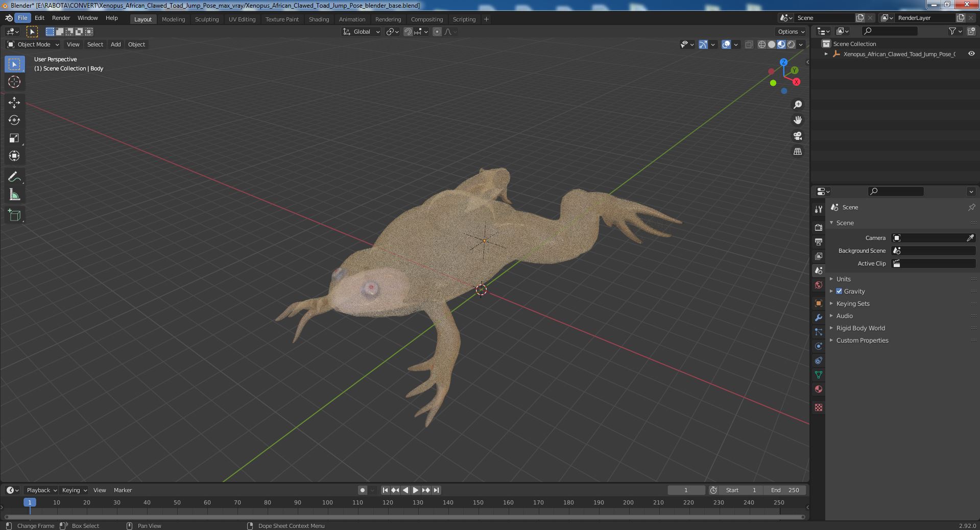Select the Annotate tool
The height and width of the screenshot is (530, 980).
[x=14, y=177]
